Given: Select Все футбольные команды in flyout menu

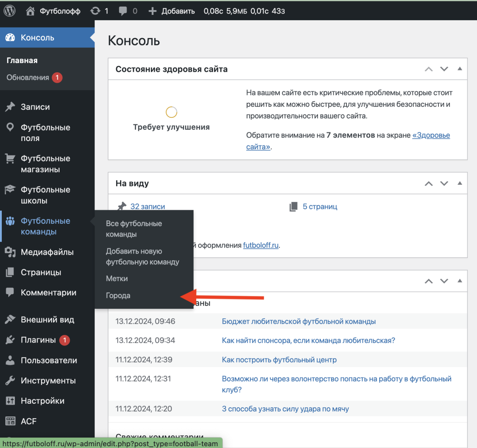Looking at the screenshot, I should 134,229.
